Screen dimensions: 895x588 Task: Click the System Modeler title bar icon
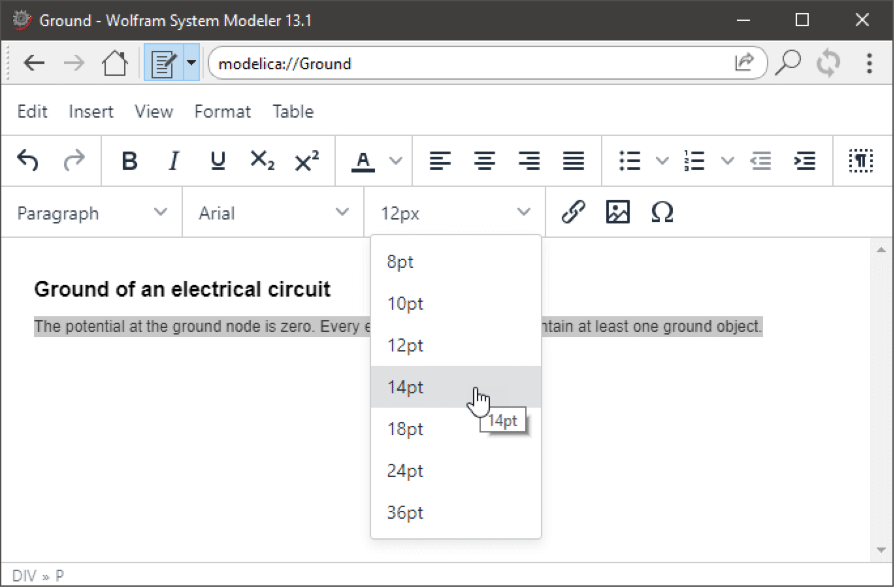[22, 20]
